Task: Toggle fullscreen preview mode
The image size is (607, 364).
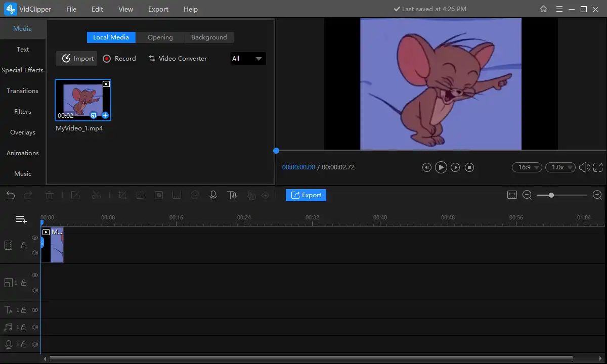Action: click(598, 167)
